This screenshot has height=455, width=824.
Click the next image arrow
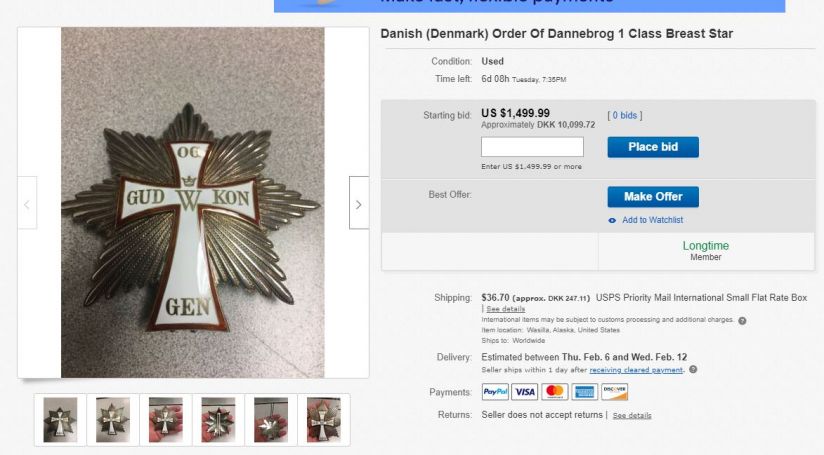pos(359,204)
